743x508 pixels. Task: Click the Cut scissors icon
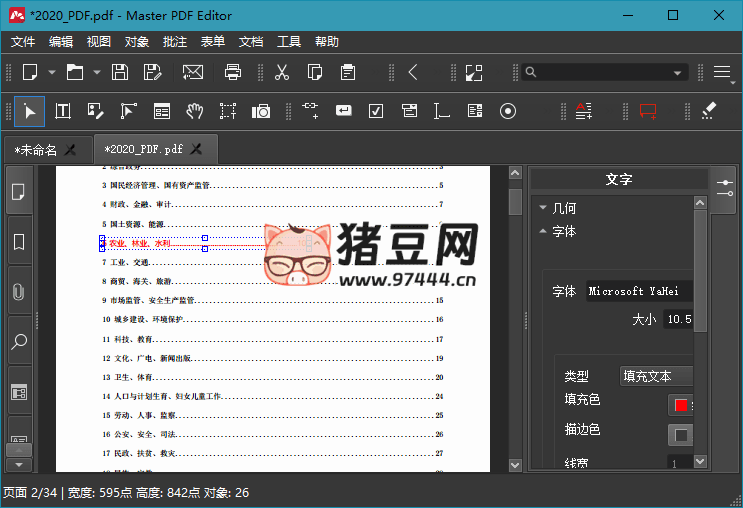pos(282,73)
